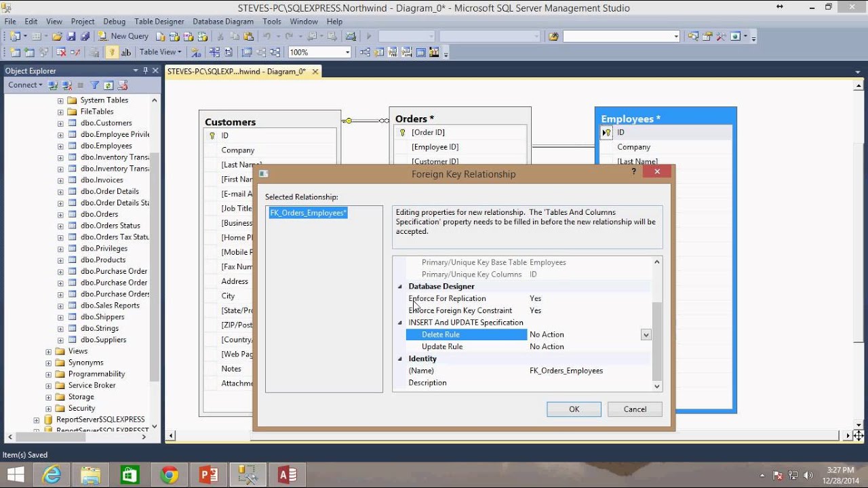Viewport: 868px width, 488px height.
Task: Select dbo.Employees in Object Explorer
Action: point(106,146)
